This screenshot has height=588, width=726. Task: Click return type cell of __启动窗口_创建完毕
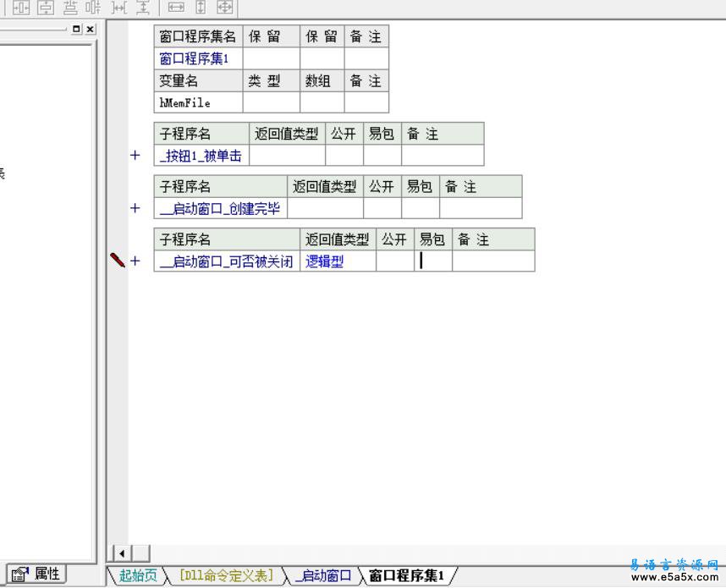pyautogui.click(x=326, y=209)
